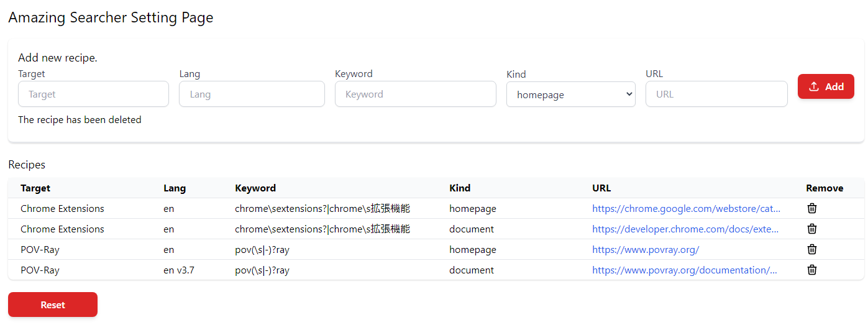The width and height of the screenshot is (868, 330).
Task: Remove the Chrome Extensions document recipe
Action: click(x=811, y=229)
